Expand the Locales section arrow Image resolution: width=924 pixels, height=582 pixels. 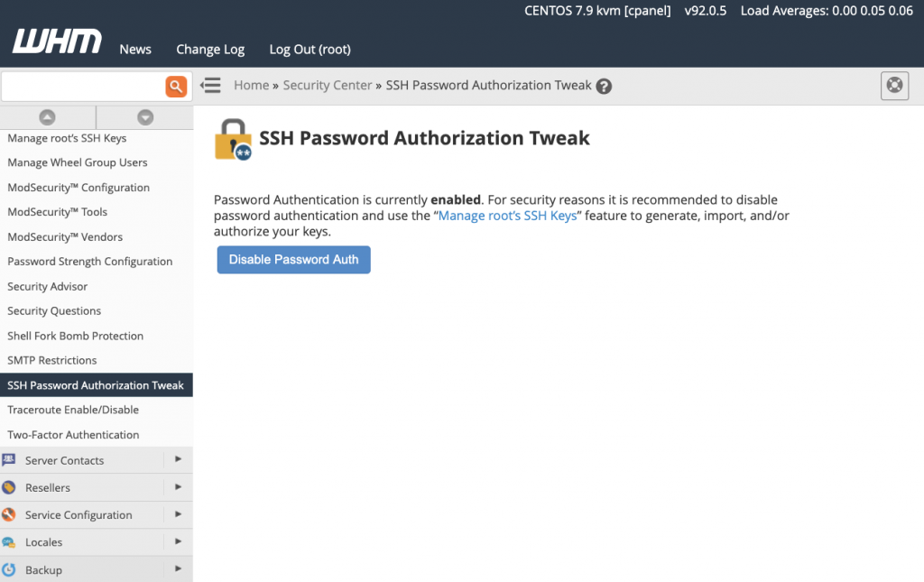tap(178, 541)
